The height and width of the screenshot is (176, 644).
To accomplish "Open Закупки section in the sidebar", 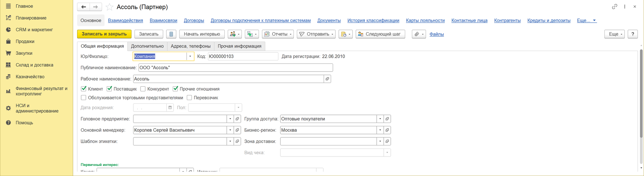I will [x=24, y=53].
